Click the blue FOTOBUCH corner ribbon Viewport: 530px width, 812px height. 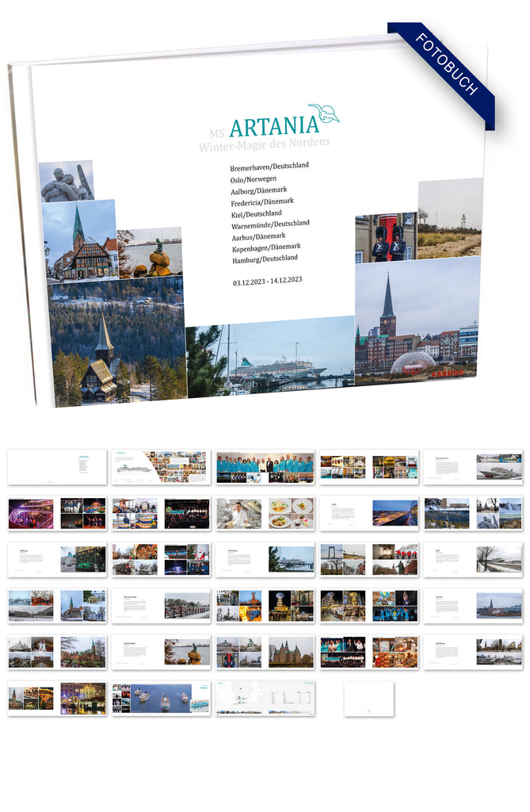click(x=447, y=66)
